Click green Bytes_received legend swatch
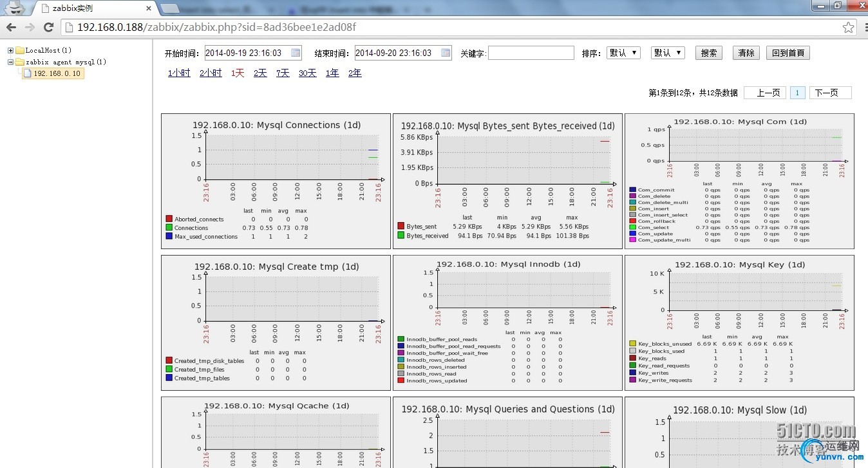Viewport: 868px width, 468px height. click(401, 236)
